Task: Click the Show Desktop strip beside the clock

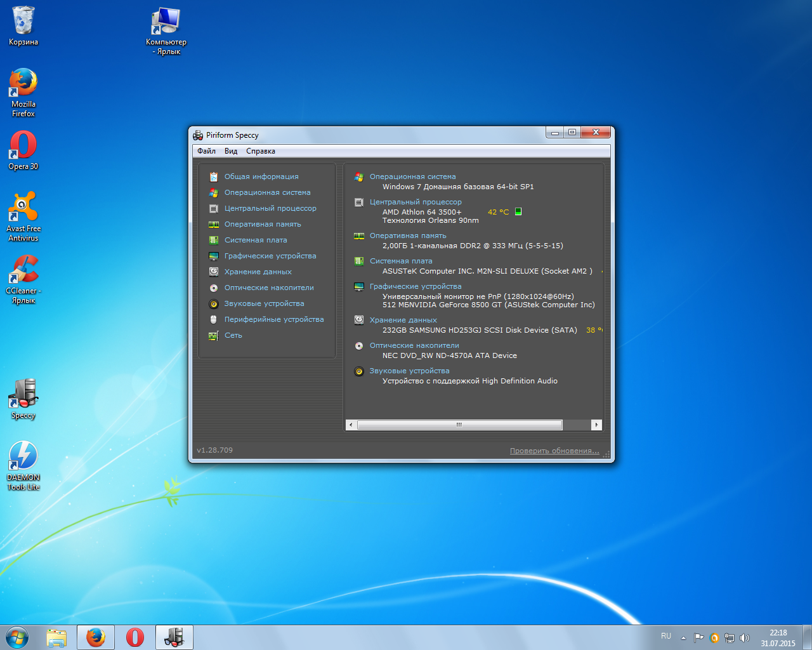Action: click(x=808, y=637)
